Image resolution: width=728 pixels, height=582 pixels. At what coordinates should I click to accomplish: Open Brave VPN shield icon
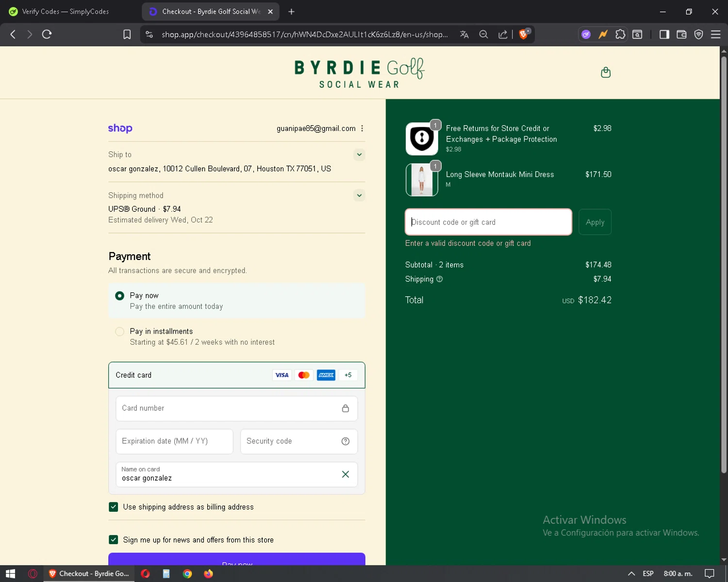pos(699,34)
